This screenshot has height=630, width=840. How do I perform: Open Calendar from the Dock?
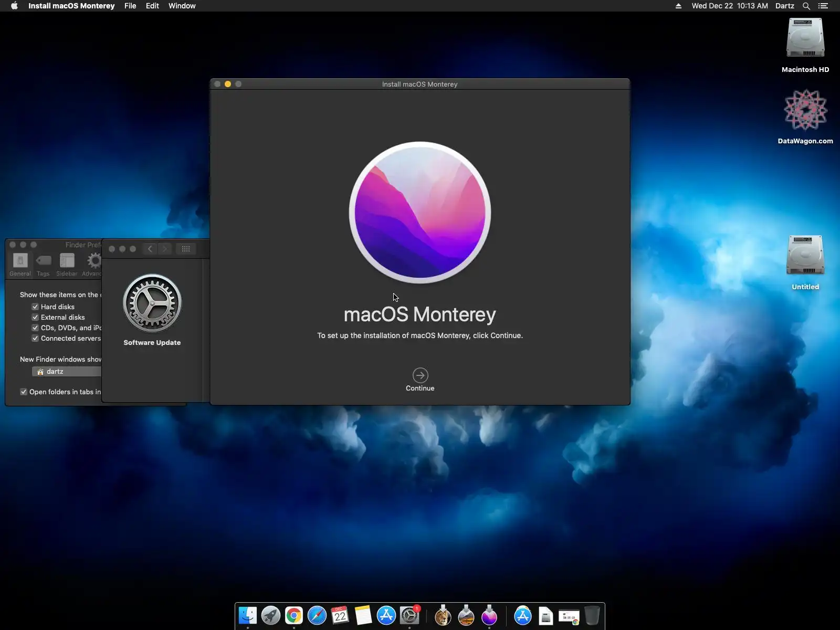(340, 615)
